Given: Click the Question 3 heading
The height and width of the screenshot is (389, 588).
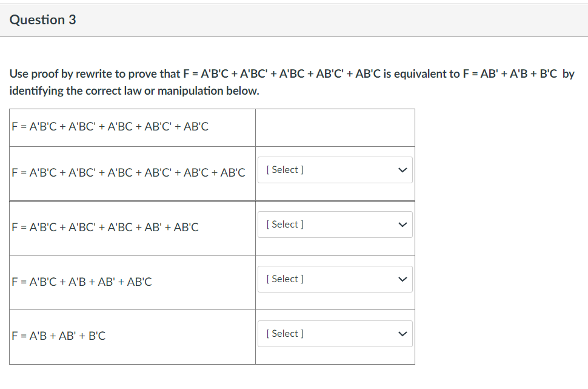Looking at the screenshot, I should click(x=42, y=19).
